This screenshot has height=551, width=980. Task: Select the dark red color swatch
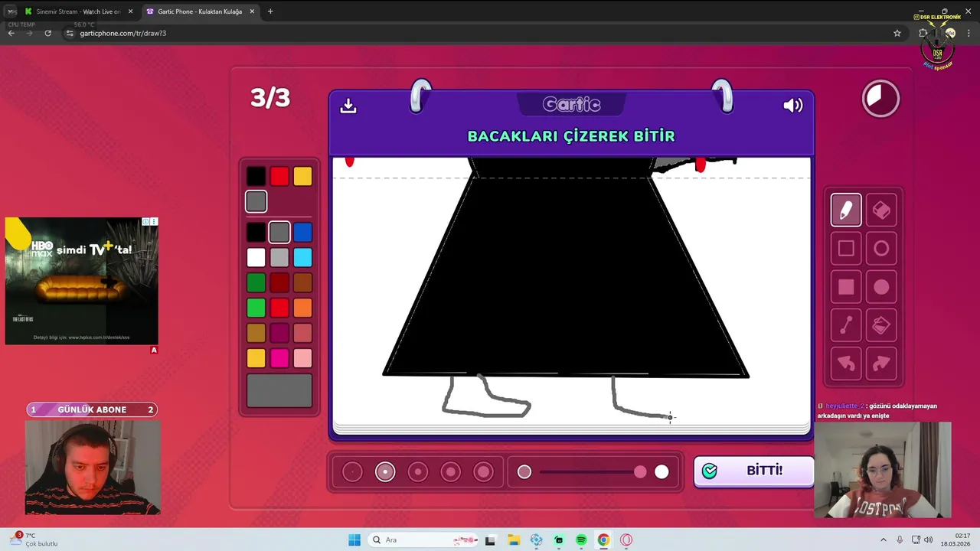point(279,282)
